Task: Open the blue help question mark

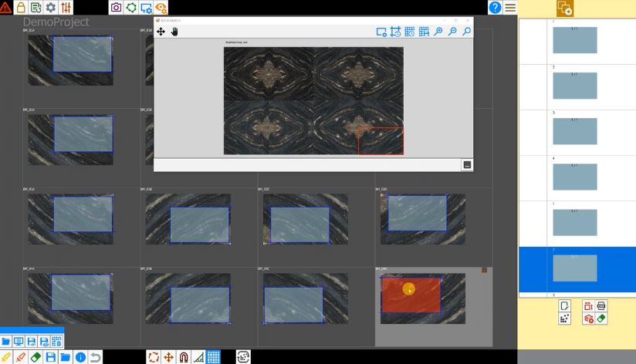Action: pos(495,7)
